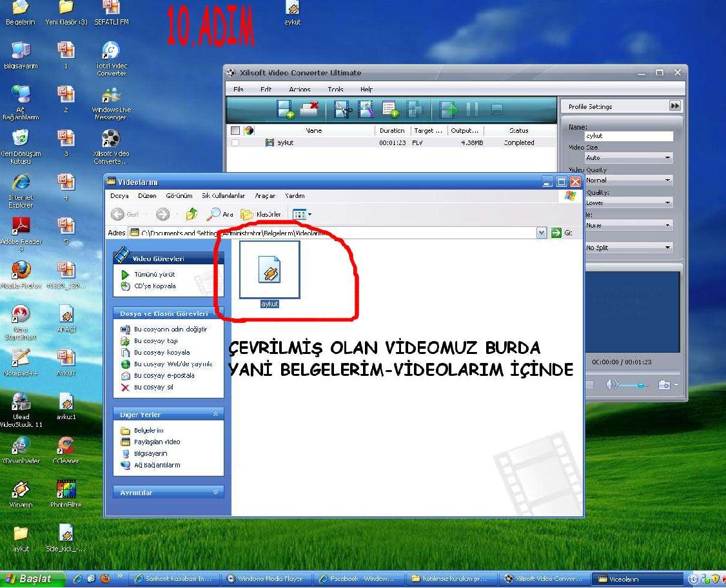Open audio Quality Lower dropdown
Screen dimensions: 726x588
pyautogui.click(x=628, y=203)
